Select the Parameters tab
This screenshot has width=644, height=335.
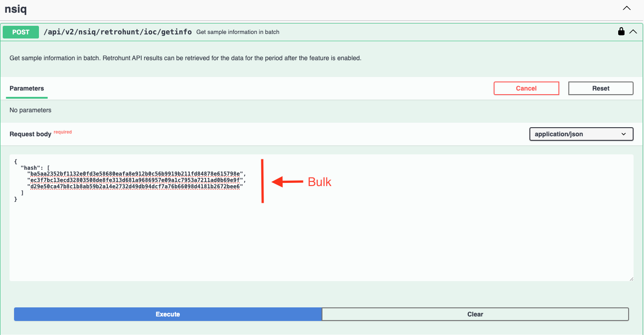tap(27, 88)
